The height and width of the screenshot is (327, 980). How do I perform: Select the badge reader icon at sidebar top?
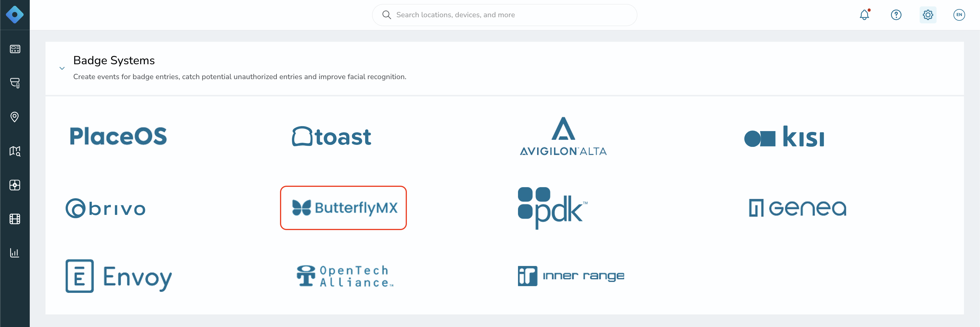[15, 49]
